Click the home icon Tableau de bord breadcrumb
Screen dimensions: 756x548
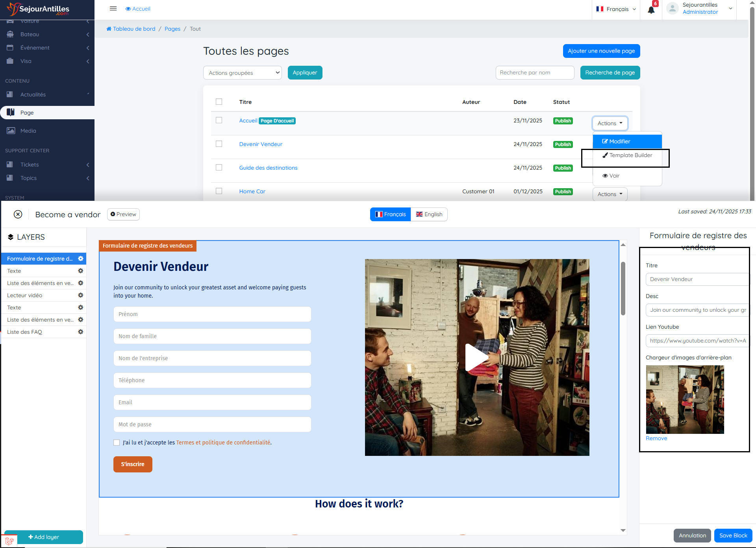coord(109,29)
